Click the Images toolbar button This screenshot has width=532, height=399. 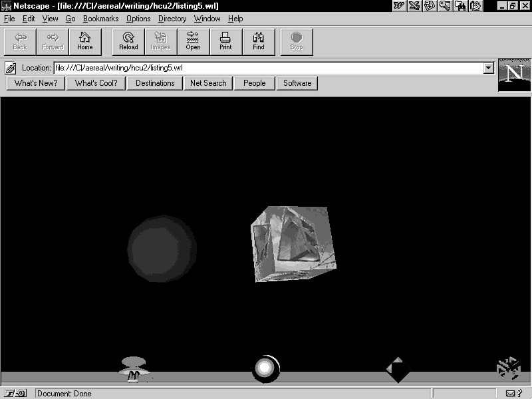pyautogui.click(x=160, y=42)
